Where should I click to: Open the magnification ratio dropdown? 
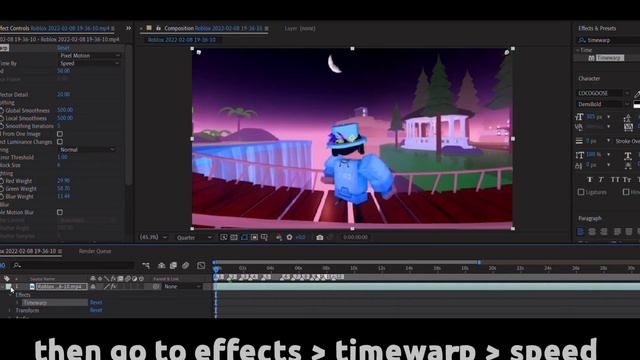(x=153, y=237)
